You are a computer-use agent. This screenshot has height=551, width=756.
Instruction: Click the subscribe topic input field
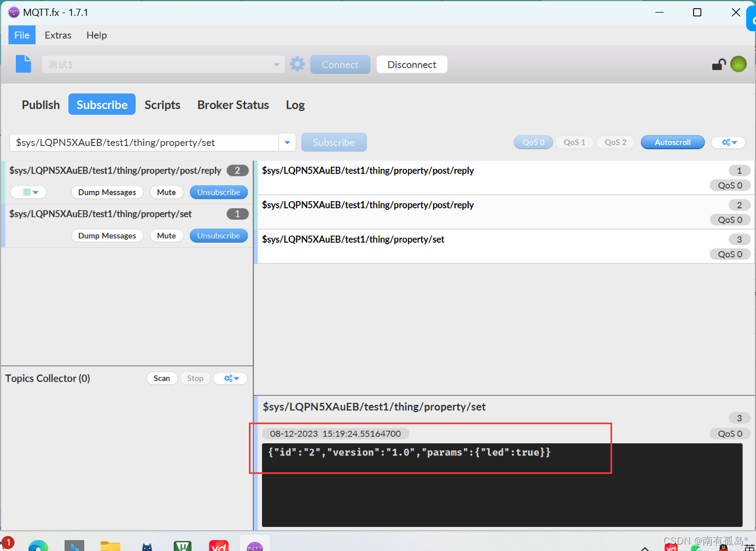(144, 142)
